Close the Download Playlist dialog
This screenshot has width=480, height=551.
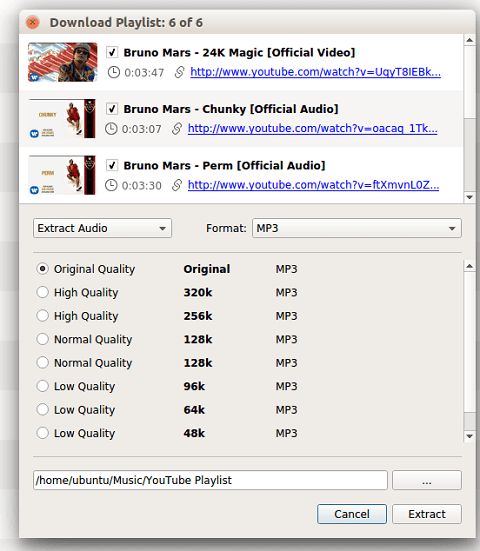coord(33,22)
